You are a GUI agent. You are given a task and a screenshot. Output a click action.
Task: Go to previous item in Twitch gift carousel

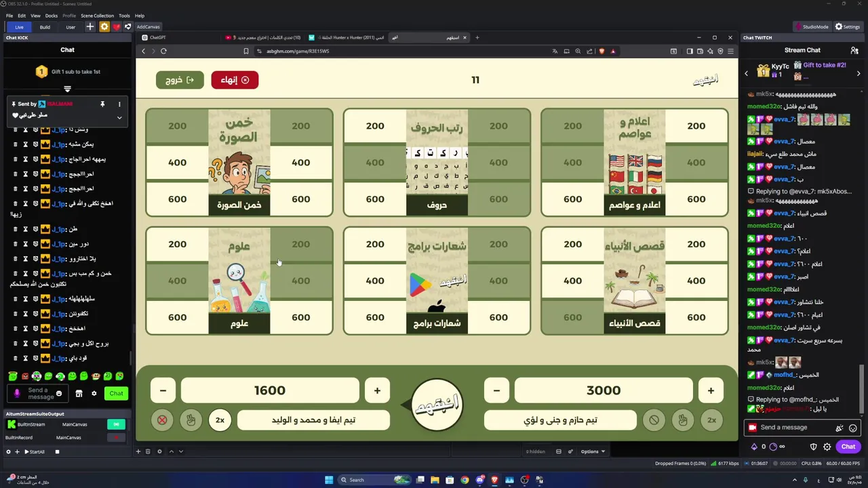click(747, 73)
